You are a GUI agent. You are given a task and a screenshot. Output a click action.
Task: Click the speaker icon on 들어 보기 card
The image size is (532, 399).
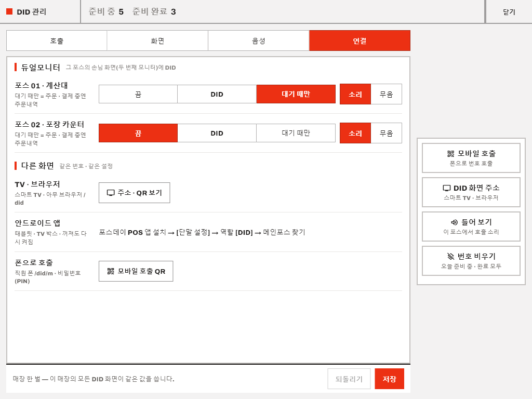click(454, 222)
